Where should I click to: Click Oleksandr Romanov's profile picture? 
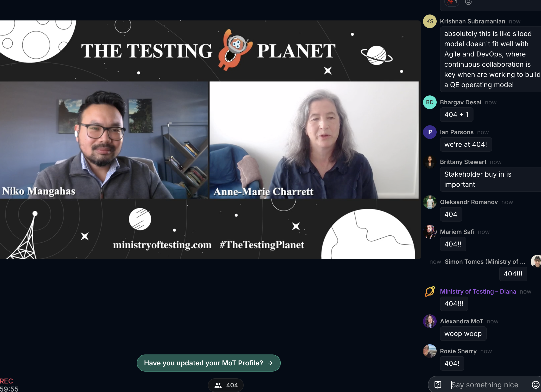430,202
